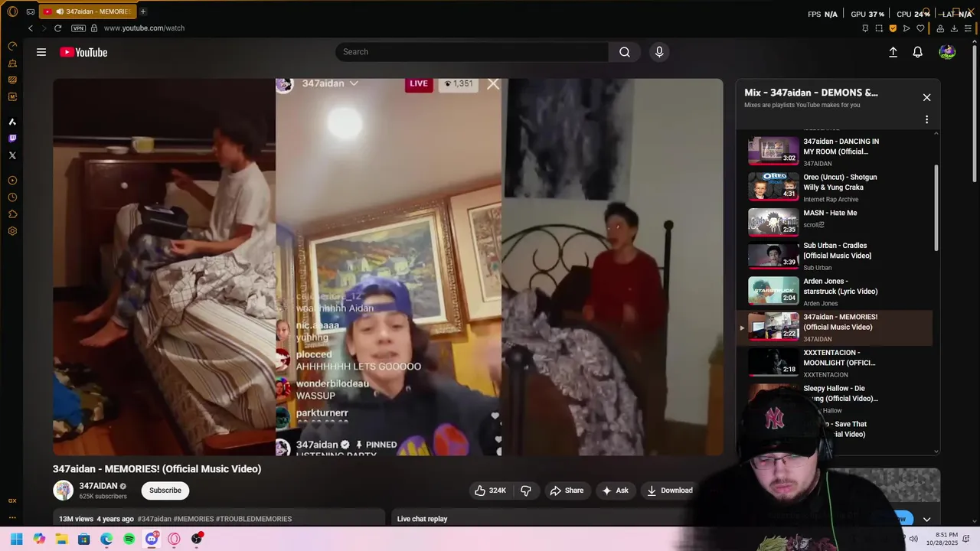Click the reload page icon
The height and width of the screenshot is (551, 980).
57,28
